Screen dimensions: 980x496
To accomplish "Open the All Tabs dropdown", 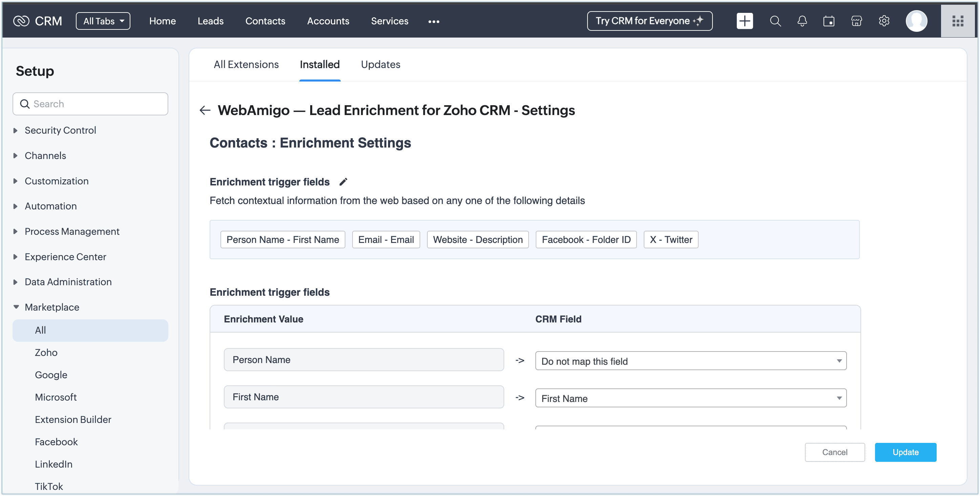I will [x=103, y=21].
